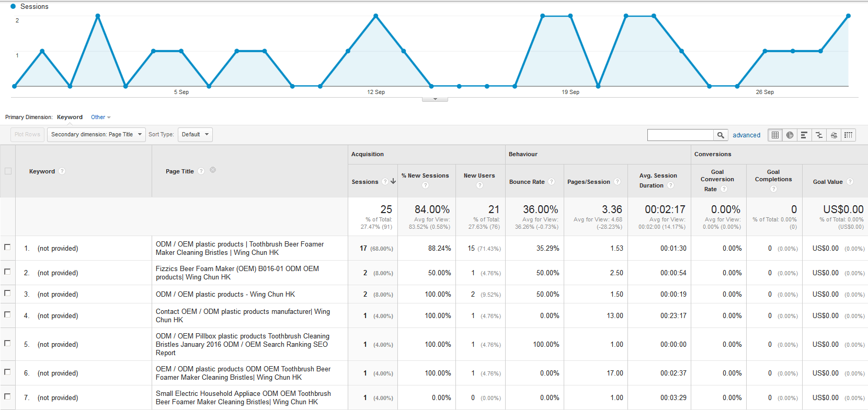Click Page Title 'ODM / OEM plastic products - Wing Chun HK'

(x=225, y=294)
